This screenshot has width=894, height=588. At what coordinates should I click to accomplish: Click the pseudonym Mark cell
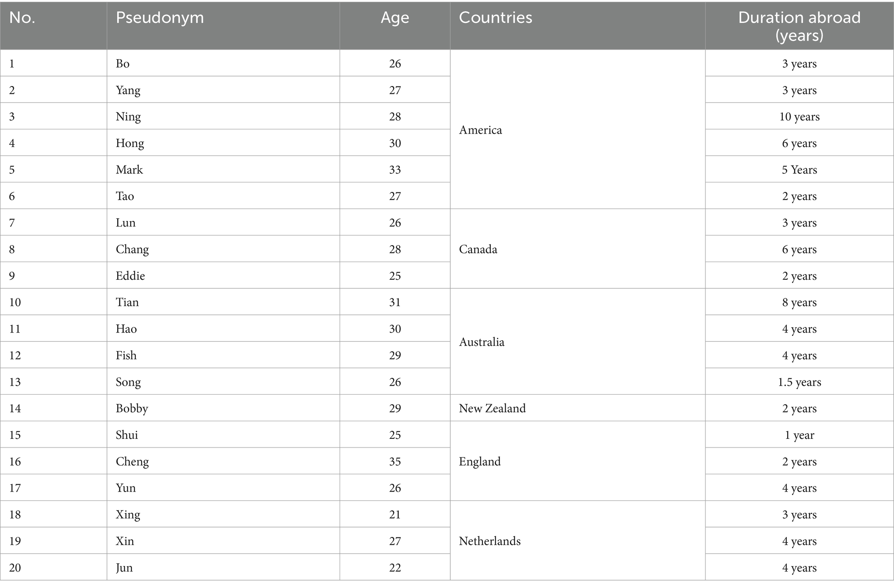coord(223,169)
